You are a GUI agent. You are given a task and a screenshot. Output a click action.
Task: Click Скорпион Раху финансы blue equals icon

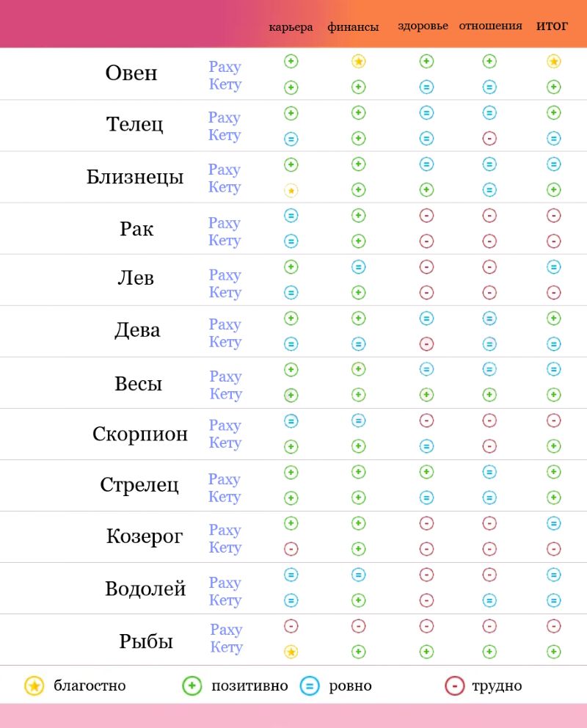tap(358, 421)
